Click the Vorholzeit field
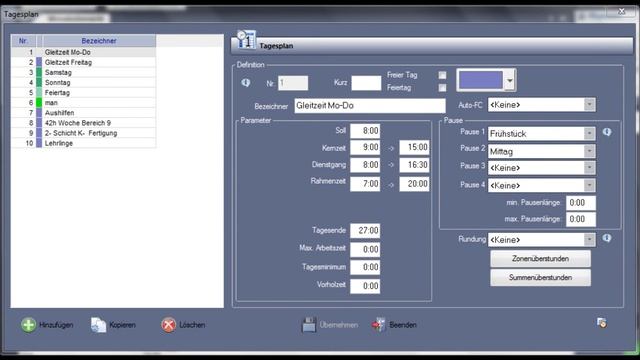The image size is (640, 360). [x=365, y=286]
